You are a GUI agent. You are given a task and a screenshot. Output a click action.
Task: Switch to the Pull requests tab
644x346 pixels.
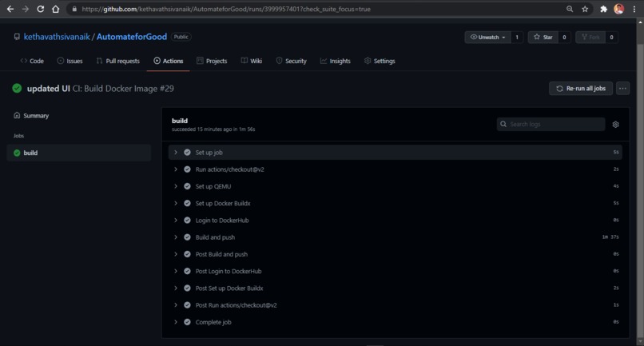coord(118,61)
